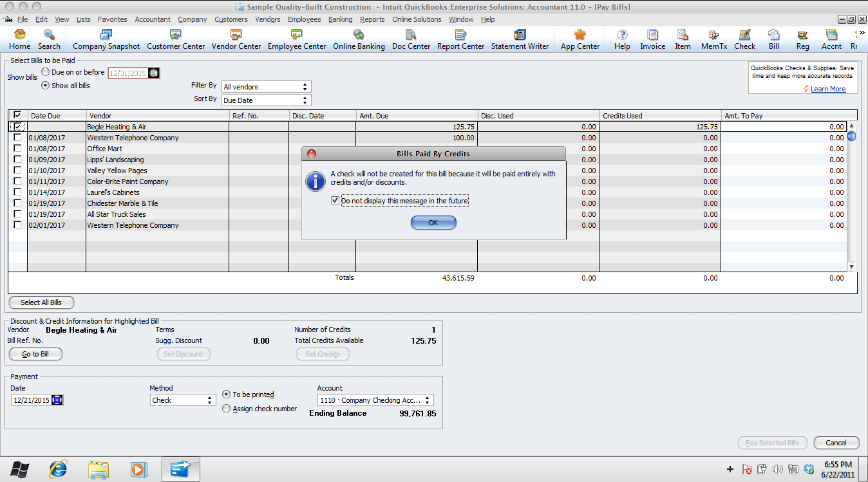Create an Invoice via toolbar icon

652,40
